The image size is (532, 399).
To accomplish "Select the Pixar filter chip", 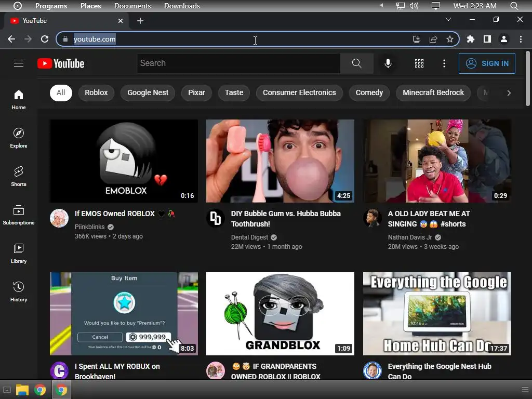I will pos(196,92).
